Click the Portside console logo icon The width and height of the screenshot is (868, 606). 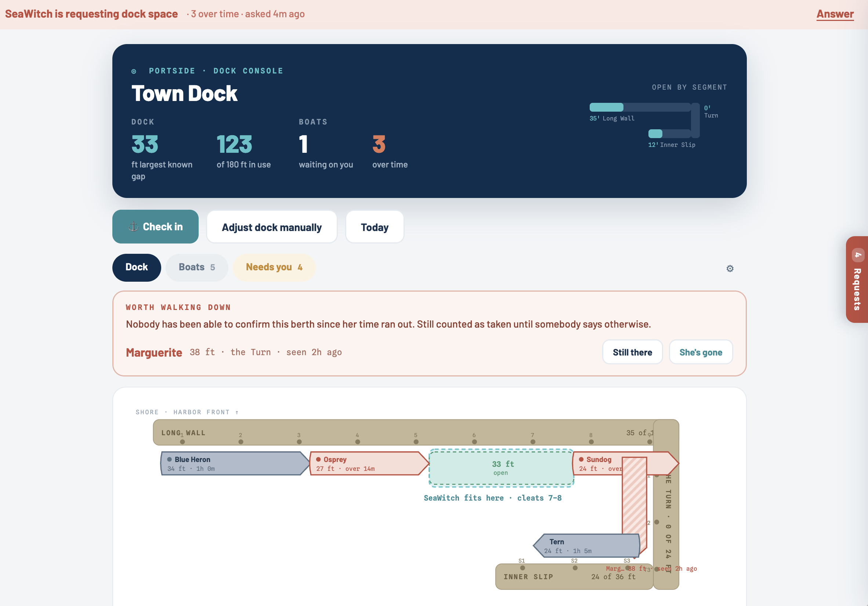134,71
